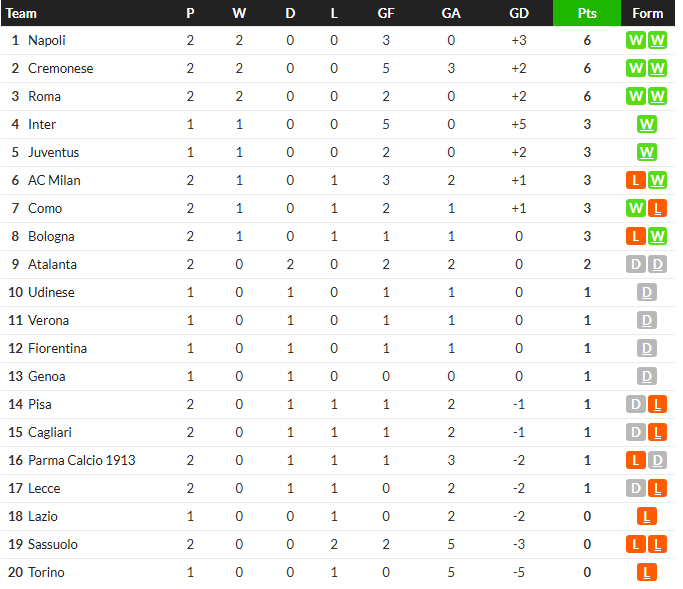Click Parma's orange L form badge
This screenshot has width=683, height=589.
coord(636,460)
